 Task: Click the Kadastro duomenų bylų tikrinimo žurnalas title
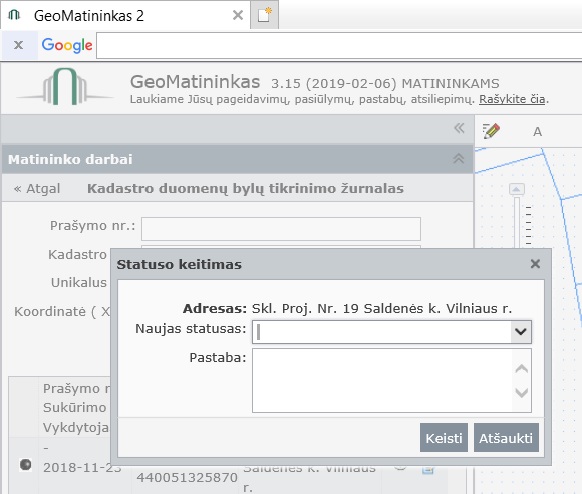pyautogui.click(x=245, y=189)
